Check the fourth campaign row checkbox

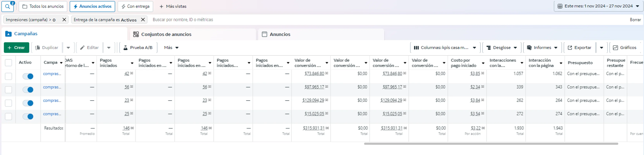9,116
